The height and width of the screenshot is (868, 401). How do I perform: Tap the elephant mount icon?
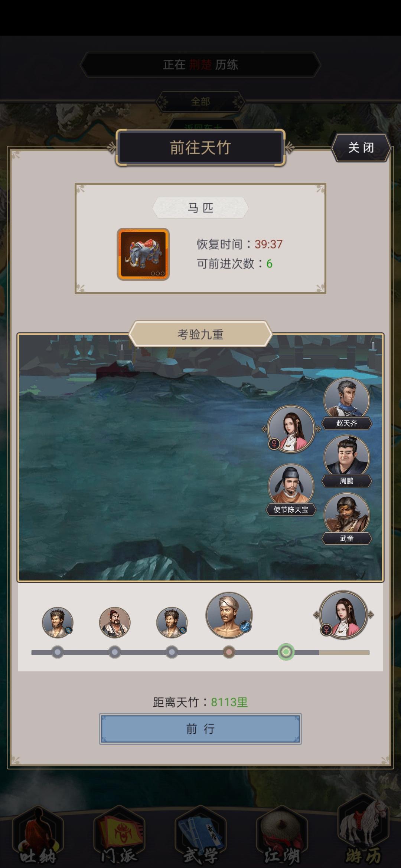[x=143, y=254]
